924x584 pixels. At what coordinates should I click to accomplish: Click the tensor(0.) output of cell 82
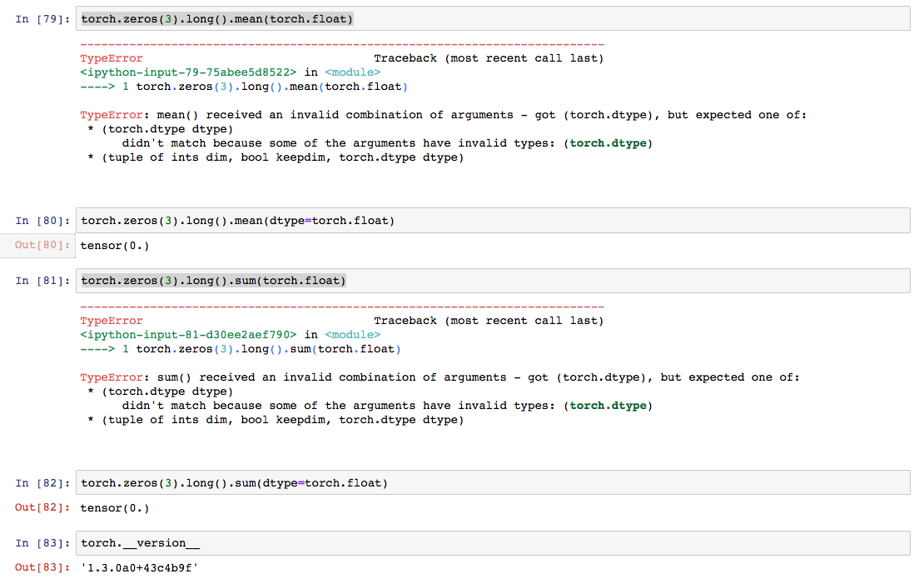coord(115,507)
